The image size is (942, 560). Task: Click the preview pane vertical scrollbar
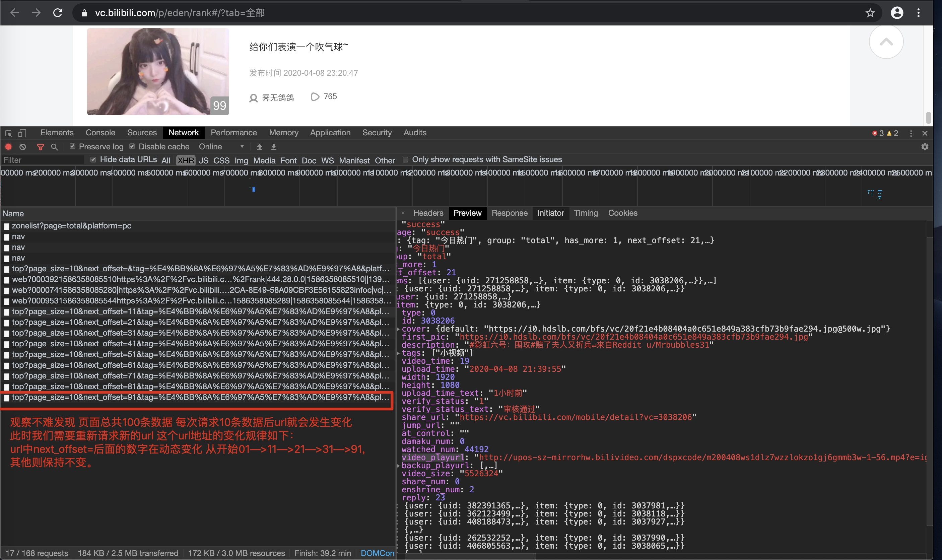tap(930, 381)
